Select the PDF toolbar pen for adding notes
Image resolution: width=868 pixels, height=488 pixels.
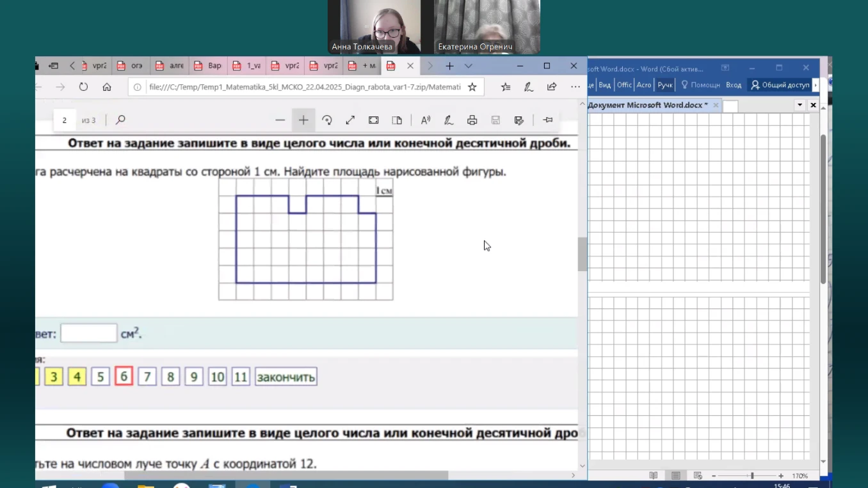[x=449, y=120]
